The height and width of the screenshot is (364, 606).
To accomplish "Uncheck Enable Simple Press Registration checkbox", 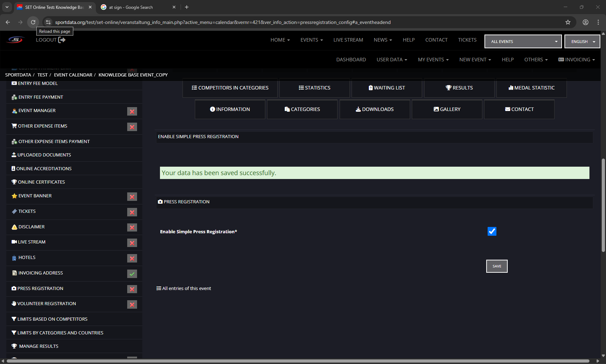I will pos(492,231).
